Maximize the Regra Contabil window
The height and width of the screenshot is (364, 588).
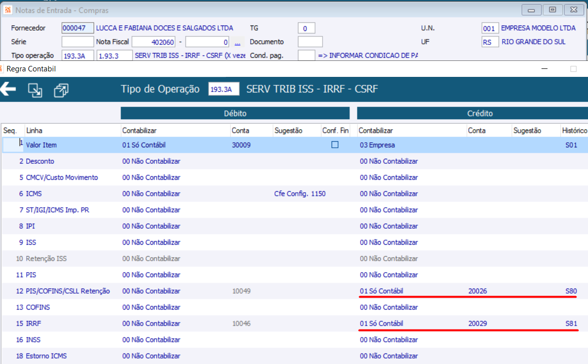click(573, 69)
